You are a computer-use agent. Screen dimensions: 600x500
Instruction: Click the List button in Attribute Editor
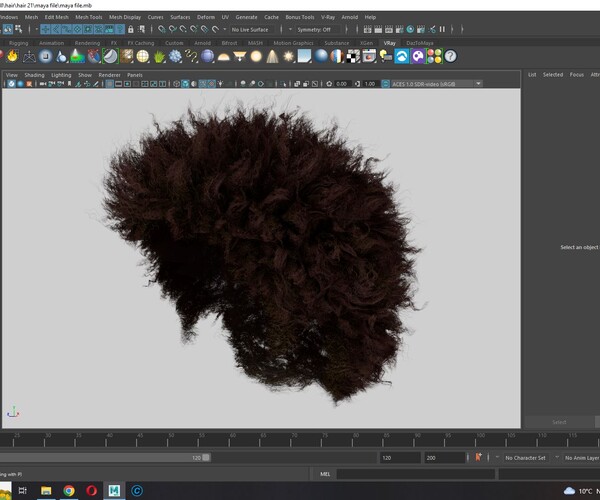tap(532, 75)
